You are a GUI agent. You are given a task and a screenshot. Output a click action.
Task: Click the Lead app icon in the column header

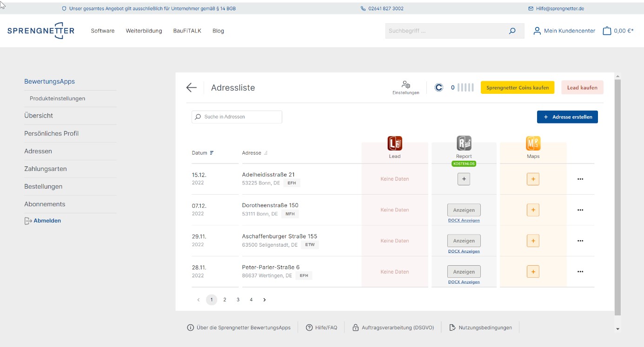(395, 143)
